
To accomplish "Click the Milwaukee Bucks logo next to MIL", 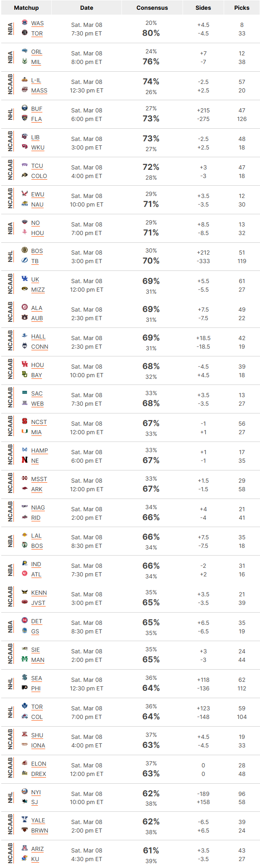I will tap(24, 61).
